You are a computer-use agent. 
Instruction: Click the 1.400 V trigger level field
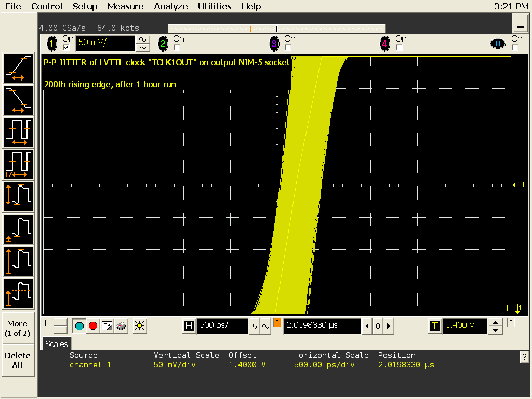465,326
